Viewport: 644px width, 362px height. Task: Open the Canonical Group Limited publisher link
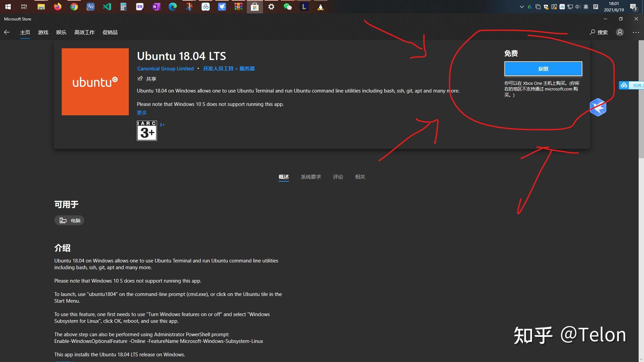[165, 68]
